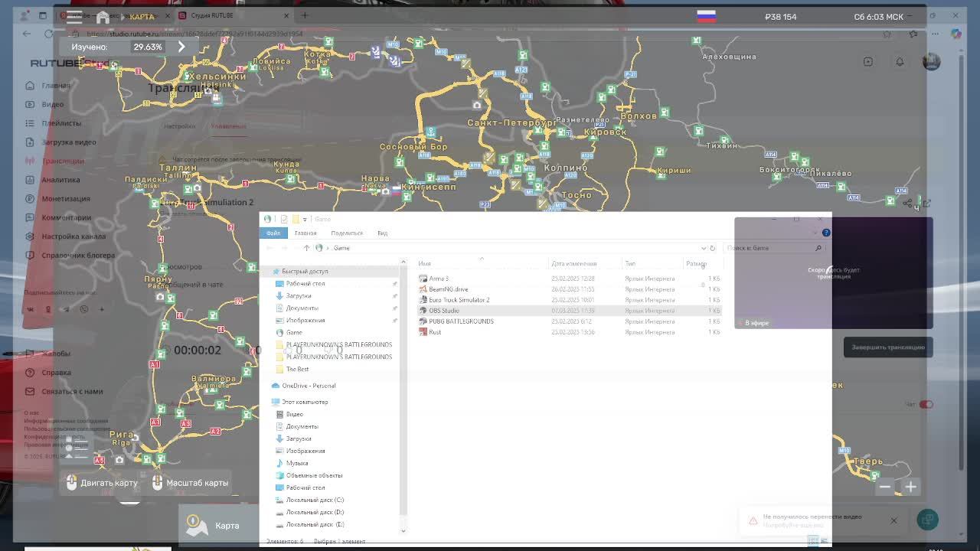Image resolution: width=980 pixels, height=551 pixels.
Task: Open the Файл tab in Explorer ribbon
Action: (x=273, y=233)
